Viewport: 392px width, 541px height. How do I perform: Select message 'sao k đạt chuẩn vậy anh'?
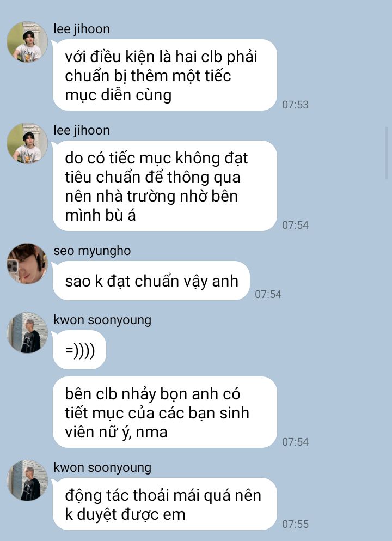pos(151,281)
